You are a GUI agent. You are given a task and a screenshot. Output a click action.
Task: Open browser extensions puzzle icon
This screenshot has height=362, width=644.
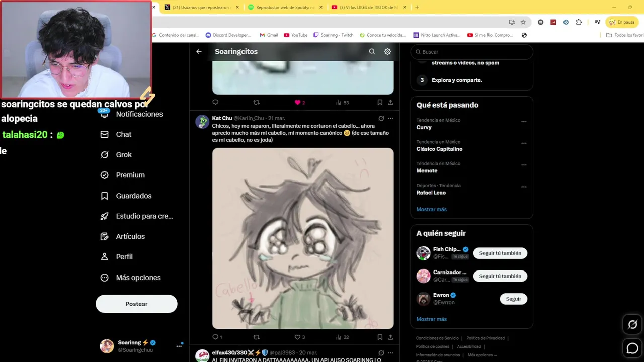pyautogui.click(x=579, y=22)
